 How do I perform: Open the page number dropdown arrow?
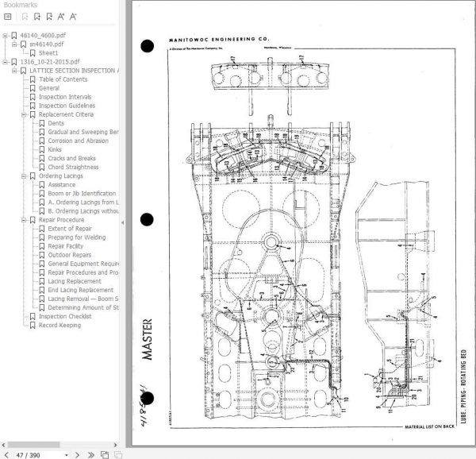click(66, 455)
